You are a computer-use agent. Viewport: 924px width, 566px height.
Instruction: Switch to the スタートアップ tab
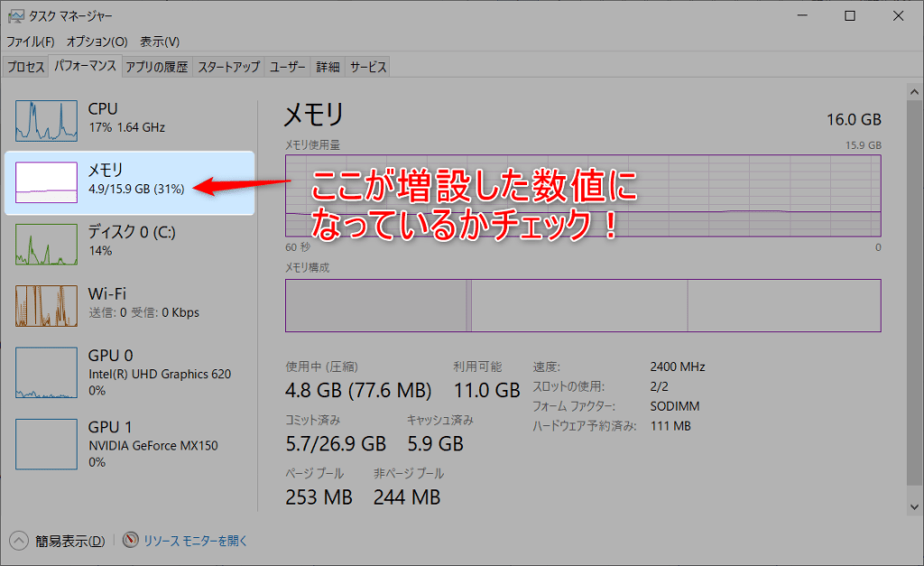tap(228, 67)
